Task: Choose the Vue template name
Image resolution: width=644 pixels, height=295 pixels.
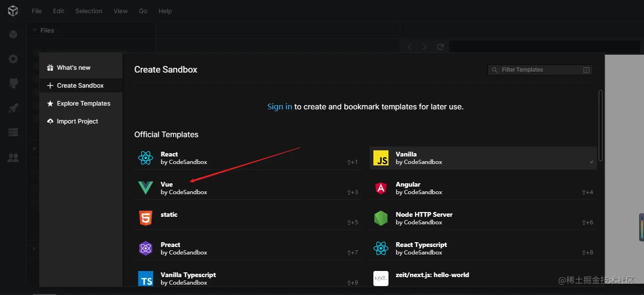Action: click(x=167, y=184)
